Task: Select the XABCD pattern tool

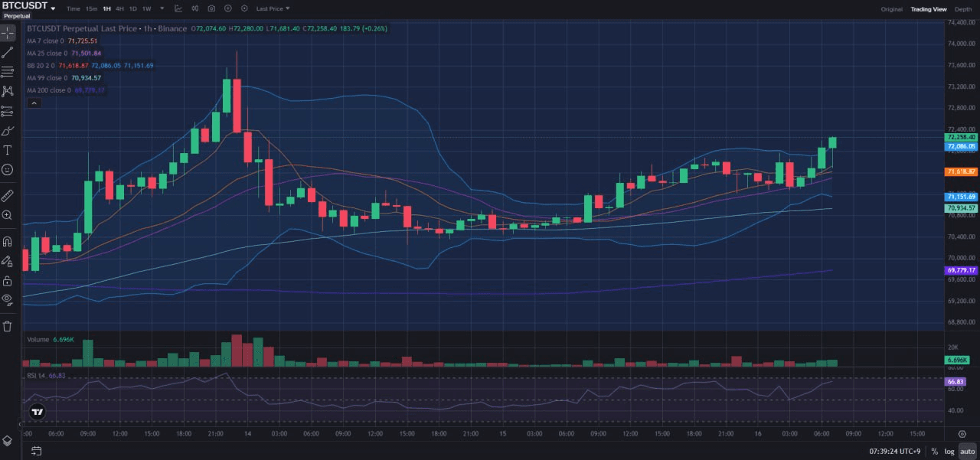Action: click(8, 91)
